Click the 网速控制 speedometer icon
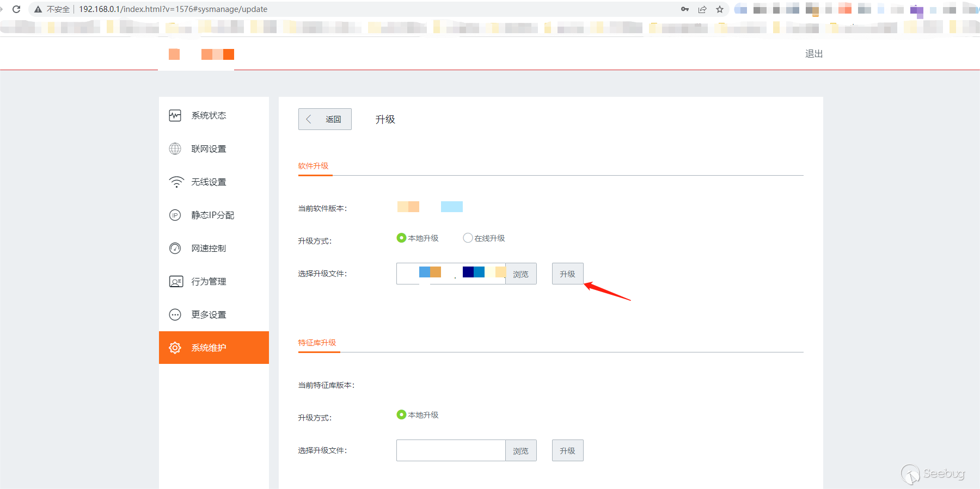 tap(175, 248)
